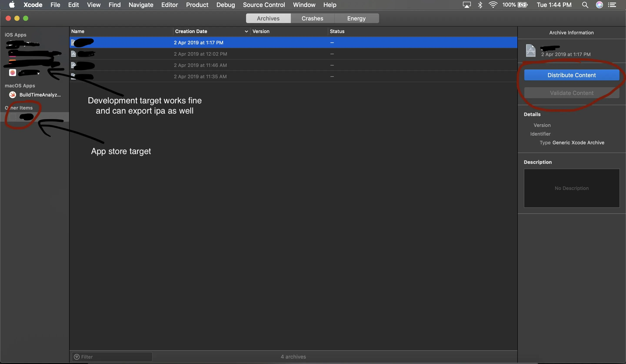Sort archives by Name column header

pos(78,31)
